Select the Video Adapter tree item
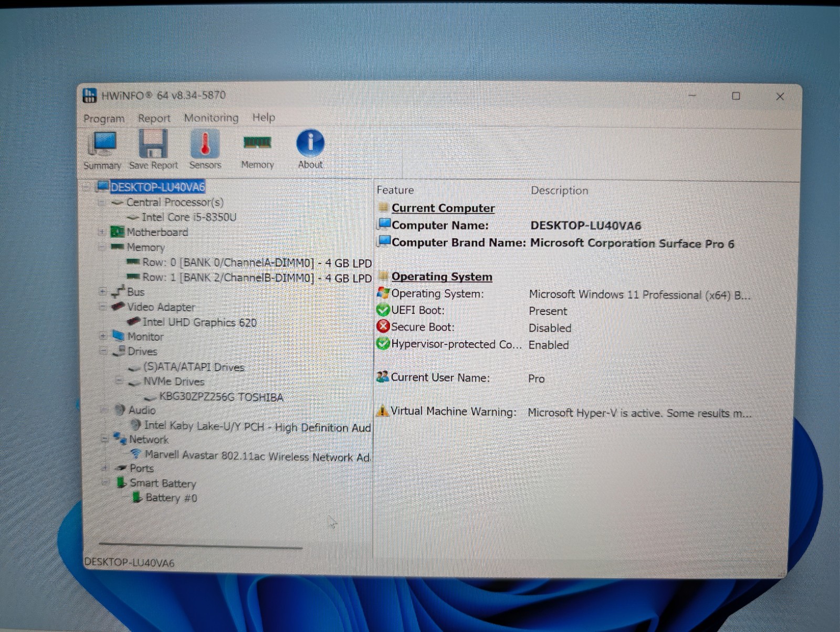Screen dimensions: 840x632 [x=161, y=308]
